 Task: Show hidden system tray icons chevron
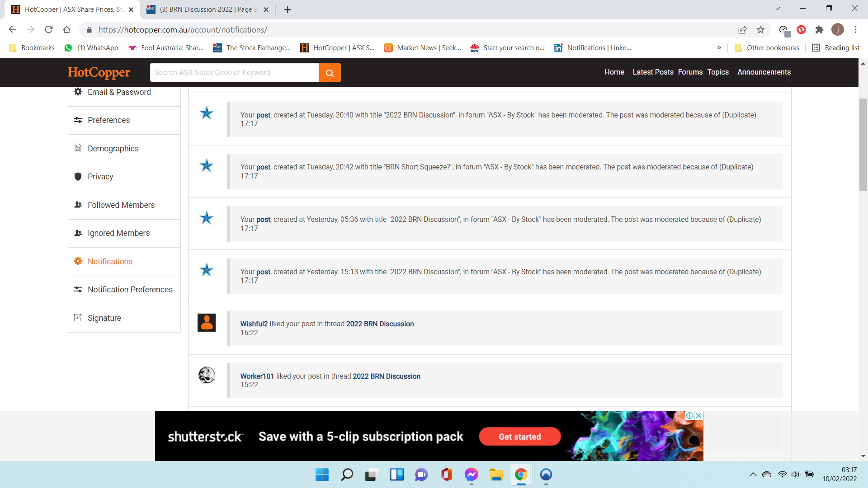753,474
